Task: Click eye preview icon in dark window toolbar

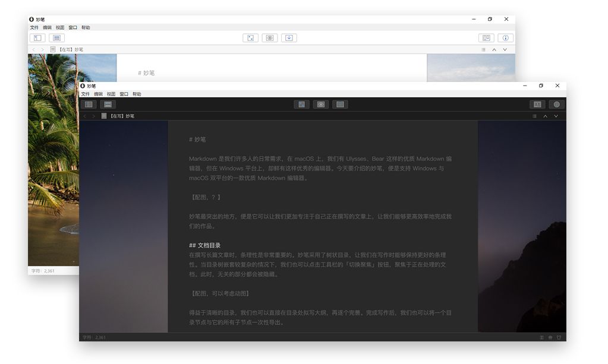Action: click(x=321, y=105)
